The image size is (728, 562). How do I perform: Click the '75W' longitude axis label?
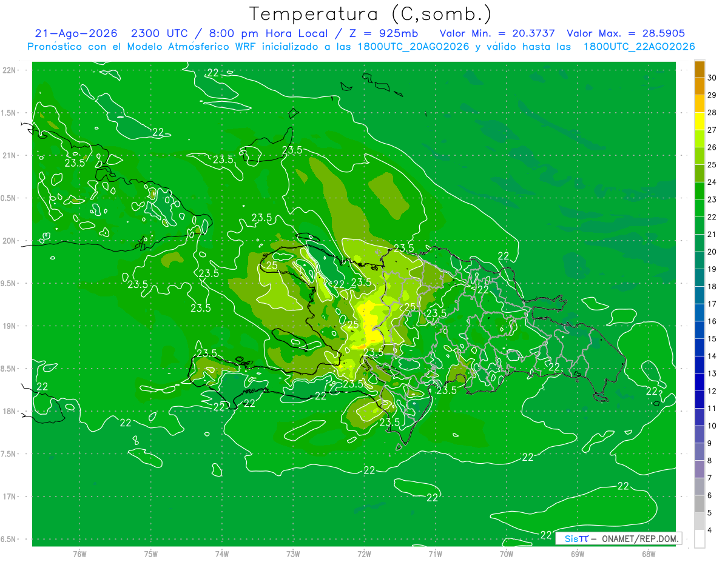tap(151, 554)
